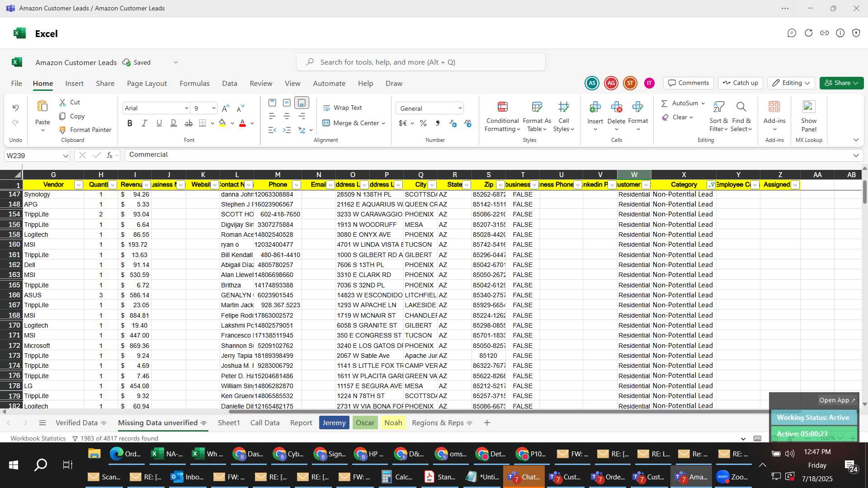Apply strikethrough formatting
The image size is (868, 488).
(x=189, y=123)
